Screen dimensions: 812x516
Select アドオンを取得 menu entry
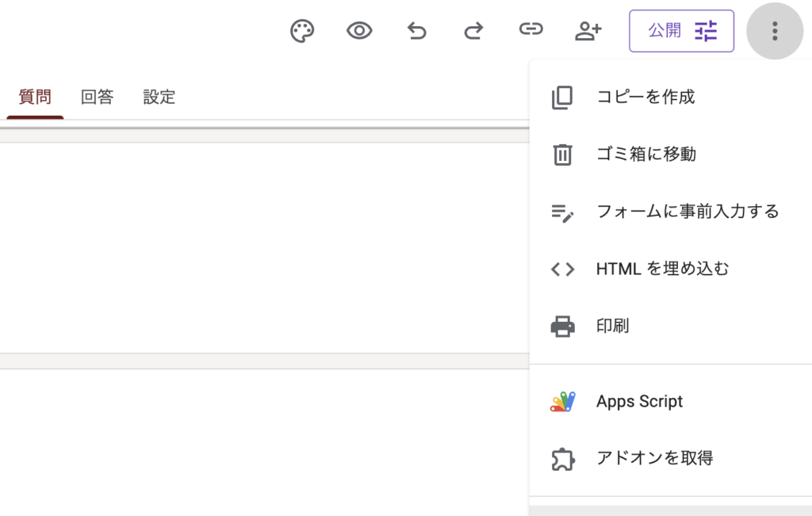click(654, 458)
